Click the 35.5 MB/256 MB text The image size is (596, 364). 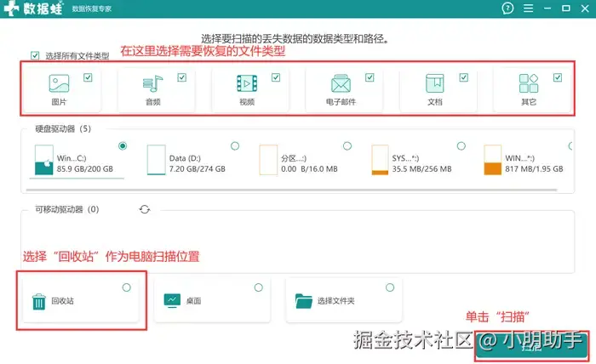422,169
